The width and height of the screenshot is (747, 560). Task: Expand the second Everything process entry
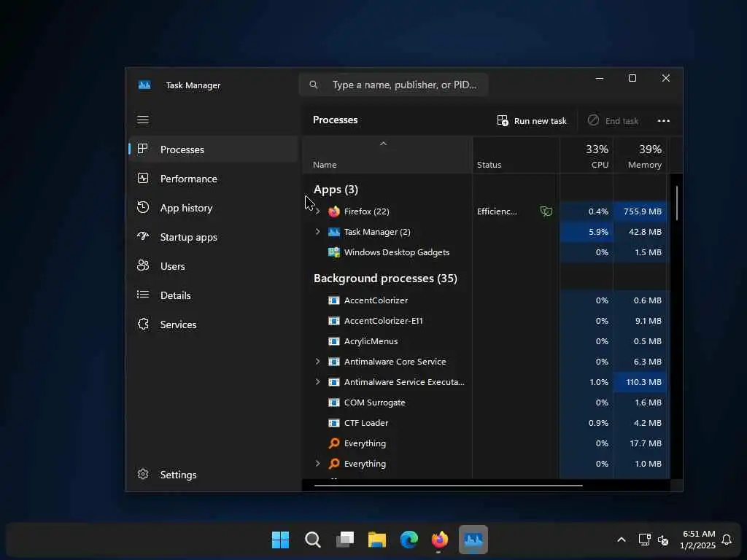[318, 463]
